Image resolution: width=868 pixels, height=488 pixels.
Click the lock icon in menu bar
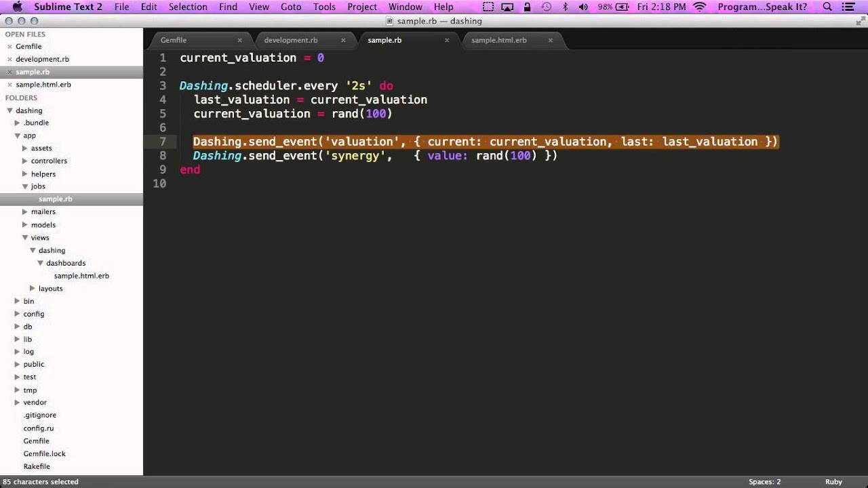[527, 7]
